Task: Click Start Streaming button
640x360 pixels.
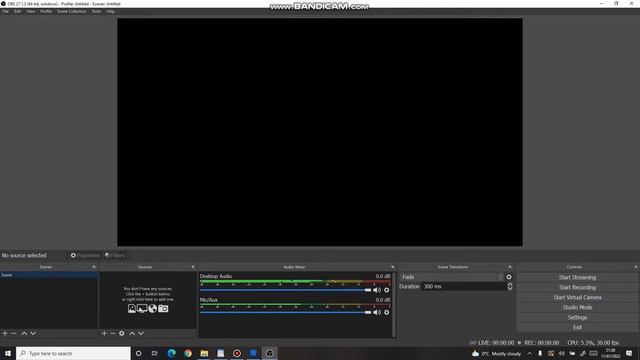Action: 577,278
